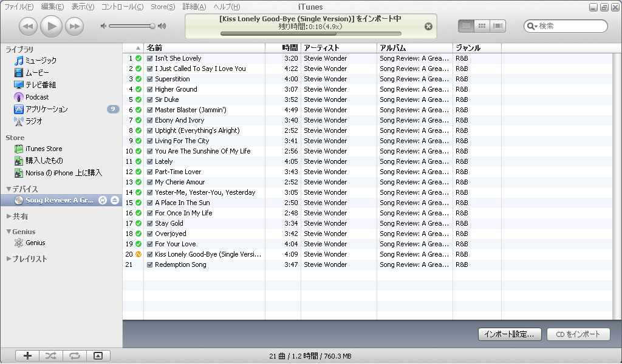This screenshot has height=364, width=622.
Task: Show the artwork viewer button
Action: coord(98,356)
